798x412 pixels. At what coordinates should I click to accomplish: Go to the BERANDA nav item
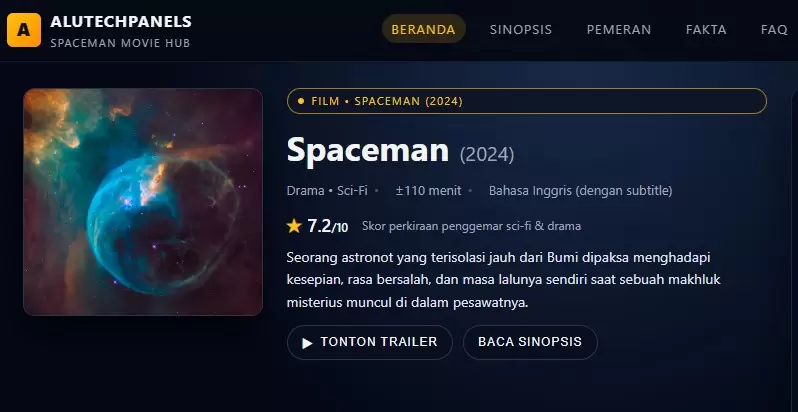(423, 30)
